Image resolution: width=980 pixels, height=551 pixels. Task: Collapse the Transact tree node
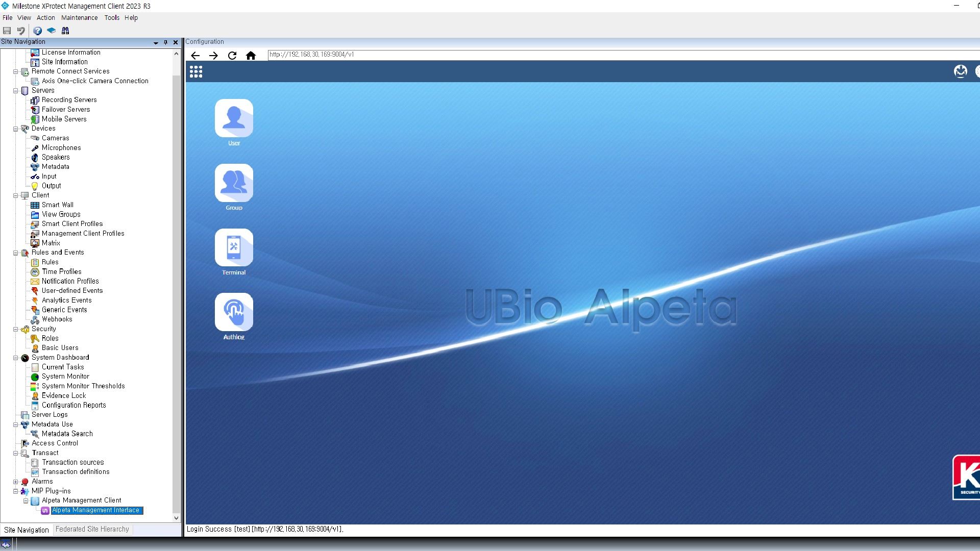pos(16,453)
